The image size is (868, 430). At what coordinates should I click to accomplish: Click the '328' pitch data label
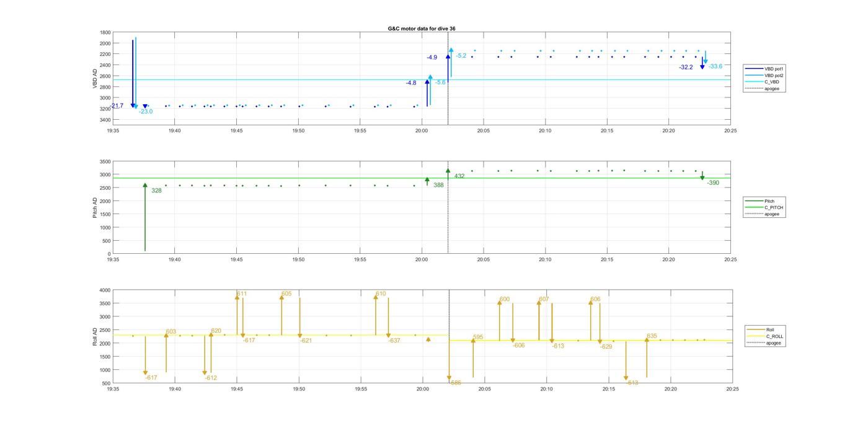coord(156,190)
